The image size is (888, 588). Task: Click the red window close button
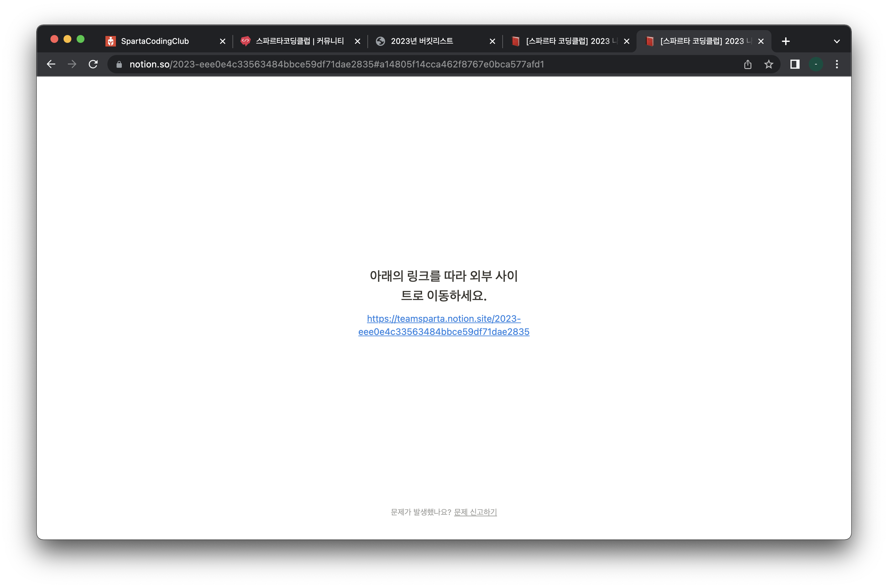[x=54, y=39]
